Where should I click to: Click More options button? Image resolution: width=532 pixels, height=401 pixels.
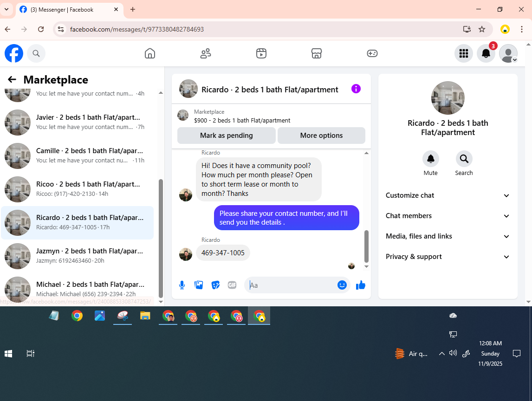(321, 136)
